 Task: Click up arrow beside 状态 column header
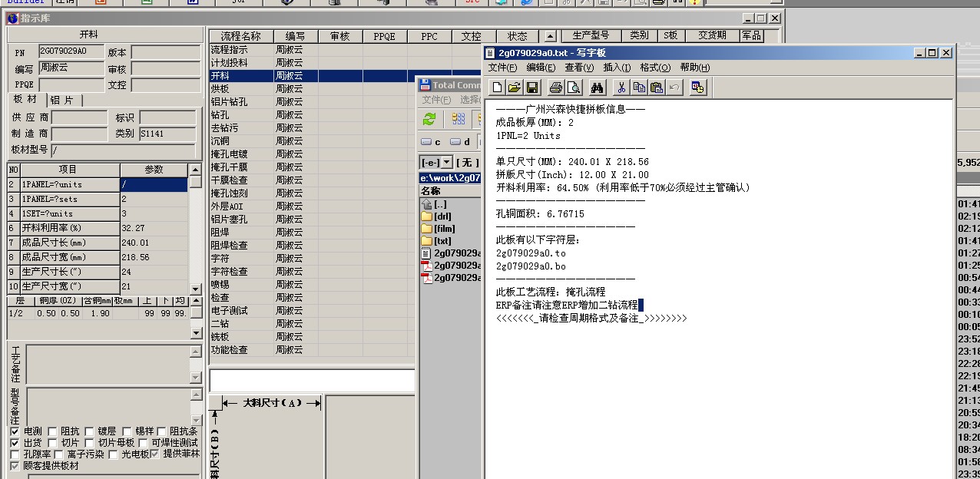[x=549, y=36]
